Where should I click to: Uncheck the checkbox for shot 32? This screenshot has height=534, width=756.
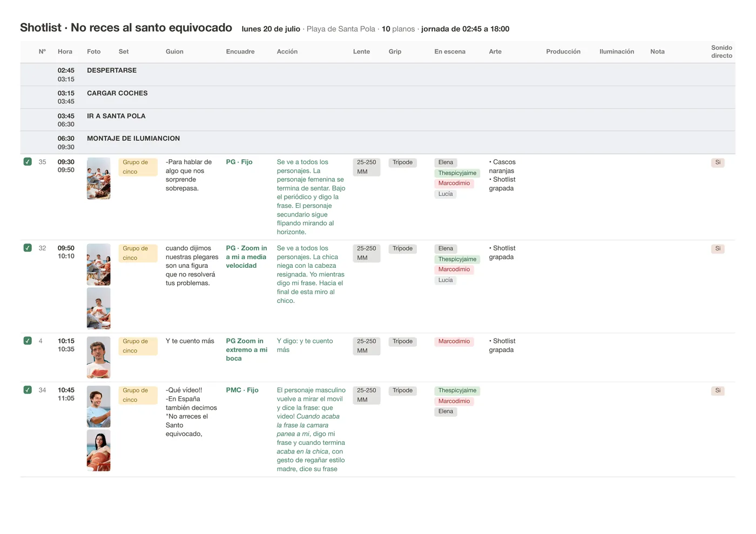(28, 248)
